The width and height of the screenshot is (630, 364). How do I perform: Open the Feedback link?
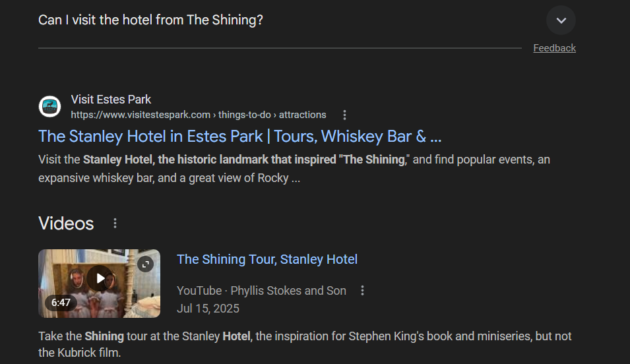(554, 48)
